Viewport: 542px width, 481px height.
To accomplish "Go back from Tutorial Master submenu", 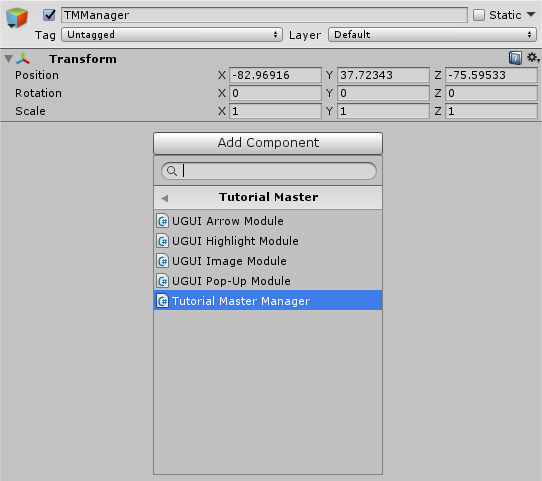I will tap(165, 198).
